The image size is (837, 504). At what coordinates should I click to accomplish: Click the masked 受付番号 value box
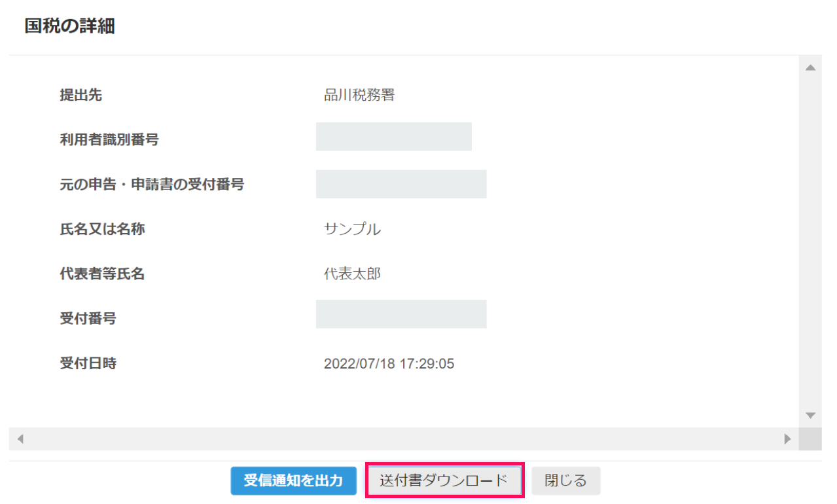coord(401,314)
